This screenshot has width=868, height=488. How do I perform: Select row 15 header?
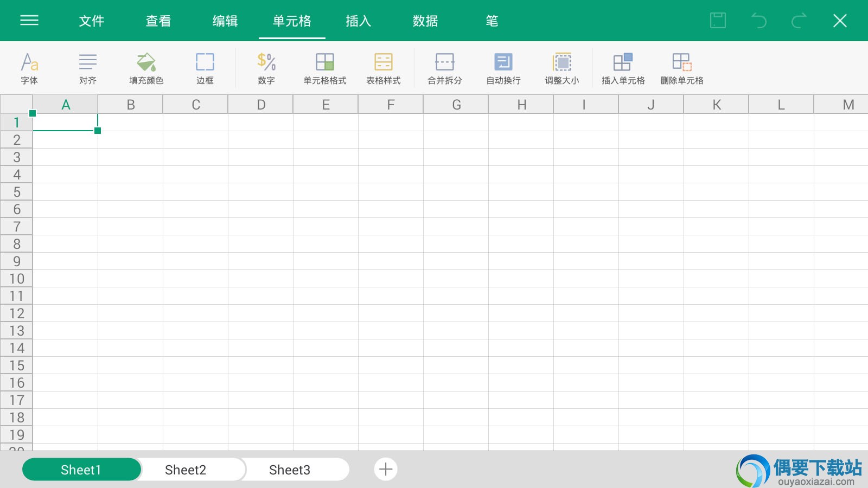tap(16, 365)
